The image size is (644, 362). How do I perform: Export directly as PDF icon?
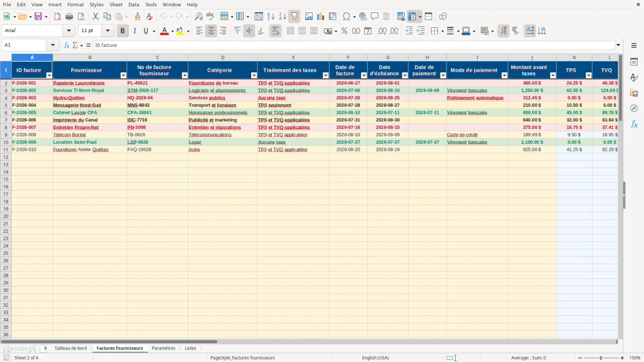[57, 17]
